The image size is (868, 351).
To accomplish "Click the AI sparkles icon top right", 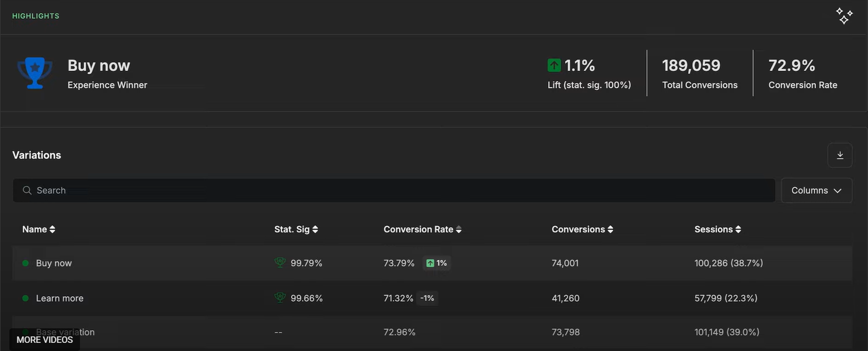I will click(x=845, y=15).
